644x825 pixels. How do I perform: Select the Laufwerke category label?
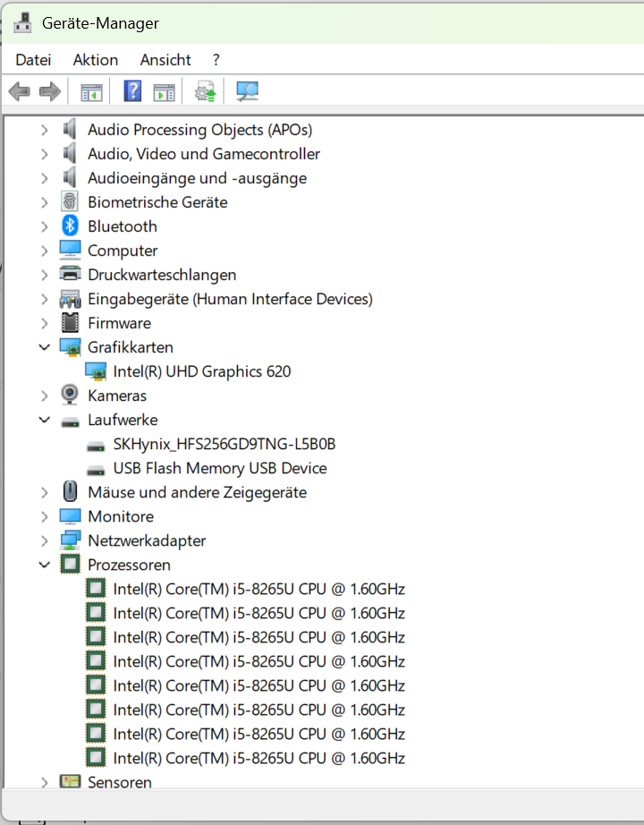123,421
